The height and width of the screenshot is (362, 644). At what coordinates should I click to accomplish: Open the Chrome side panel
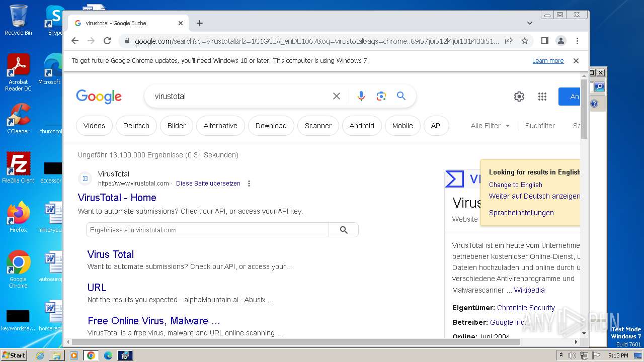[x=544, y=41]
